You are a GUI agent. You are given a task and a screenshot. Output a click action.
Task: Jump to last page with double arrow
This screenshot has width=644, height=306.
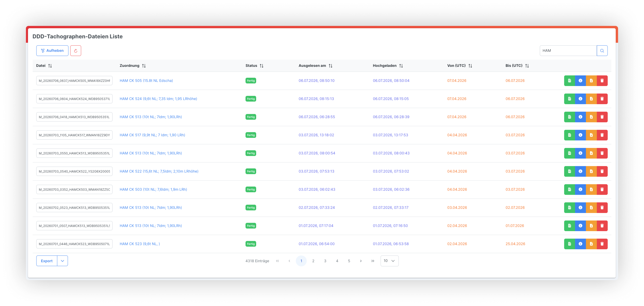pos(373,261)
